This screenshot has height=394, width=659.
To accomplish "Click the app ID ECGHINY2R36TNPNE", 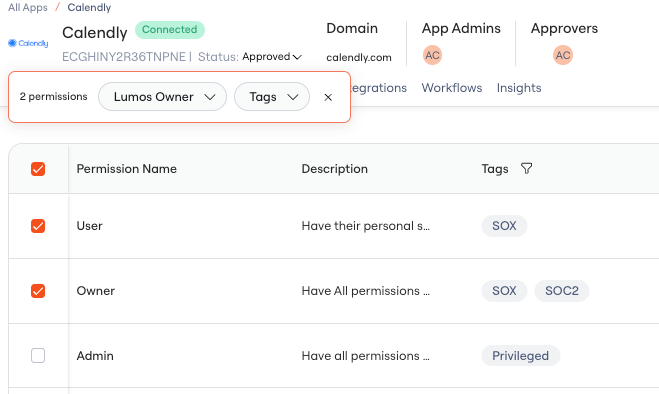I will click(x=124, y=57).
